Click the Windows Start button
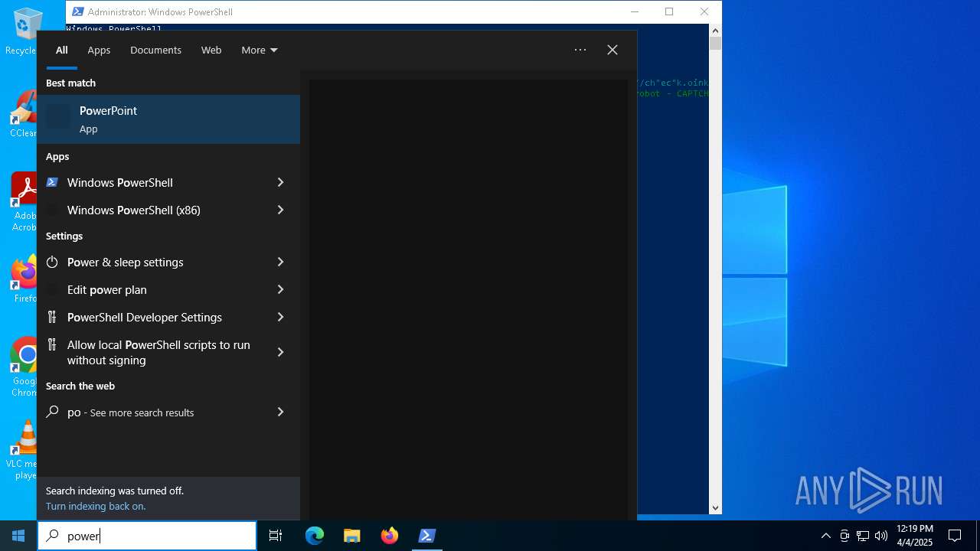The height and width of the screenshot is (551, 980). point(18,536)
